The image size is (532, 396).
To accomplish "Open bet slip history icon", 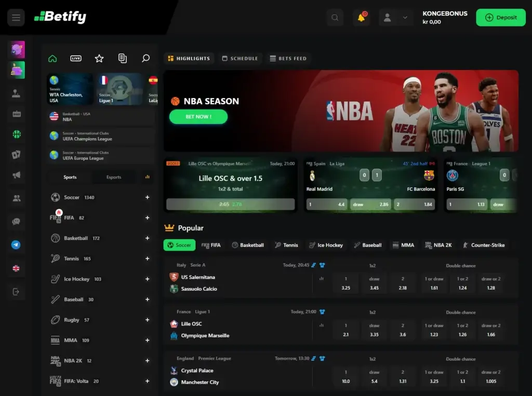I will pyautogui.click(x=123, y=58).
